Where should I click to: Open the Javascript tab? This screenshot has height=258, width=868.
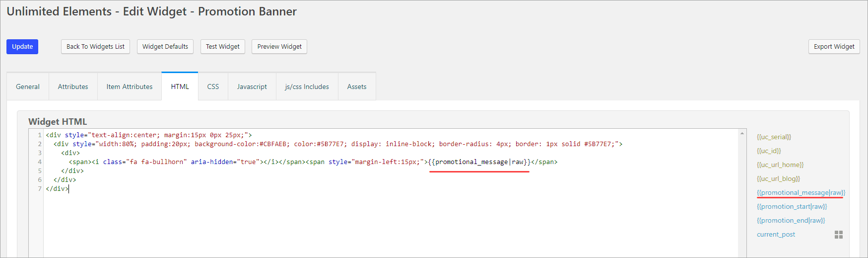click(x=252, y=86)
